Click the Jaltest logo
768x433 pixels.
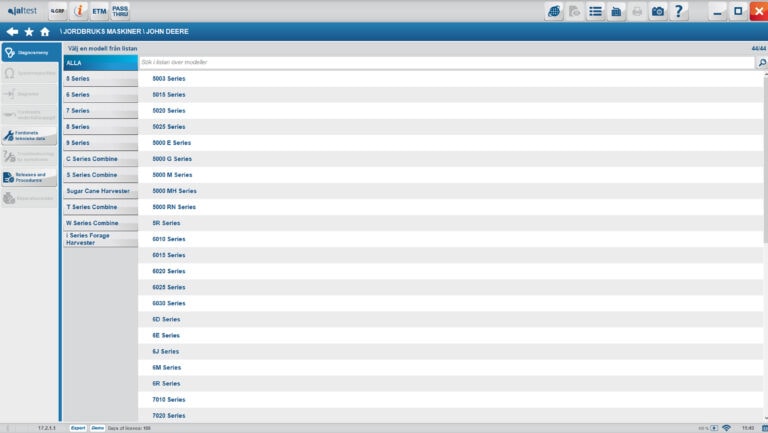(23, 11)
